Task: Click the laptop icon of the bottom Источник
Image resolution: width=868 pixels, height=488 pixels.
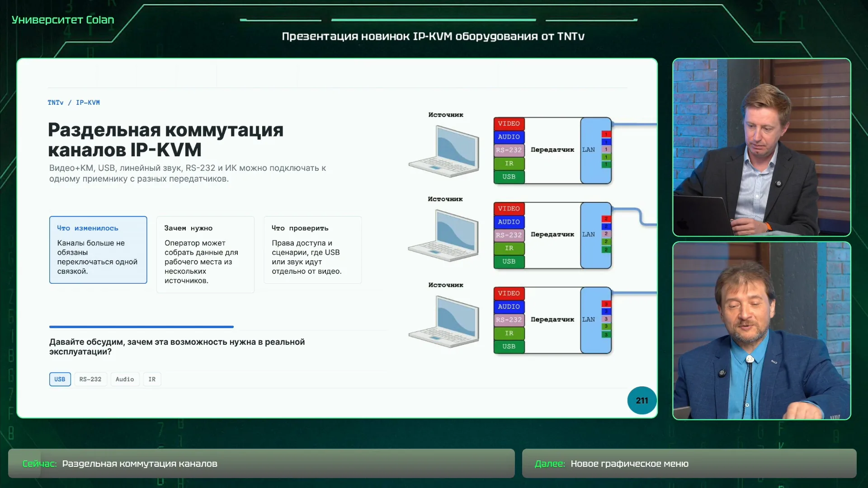Action: (444, 321)
